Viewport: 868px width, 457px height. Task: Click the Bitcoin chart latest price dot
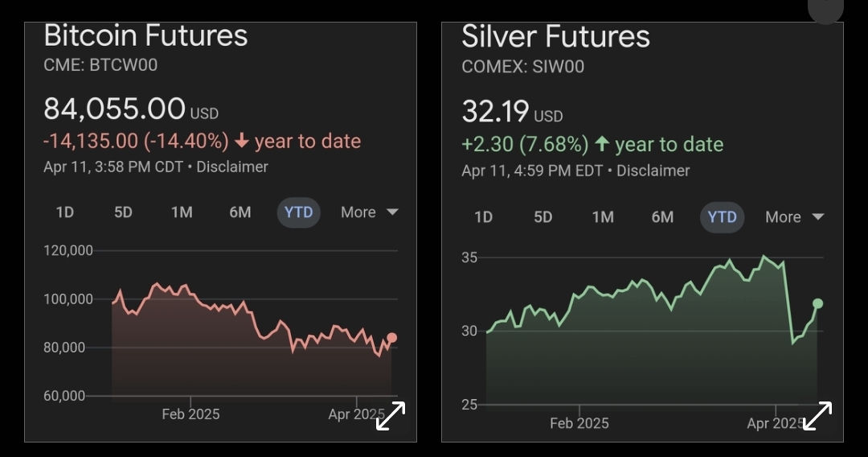pos(392,338)
